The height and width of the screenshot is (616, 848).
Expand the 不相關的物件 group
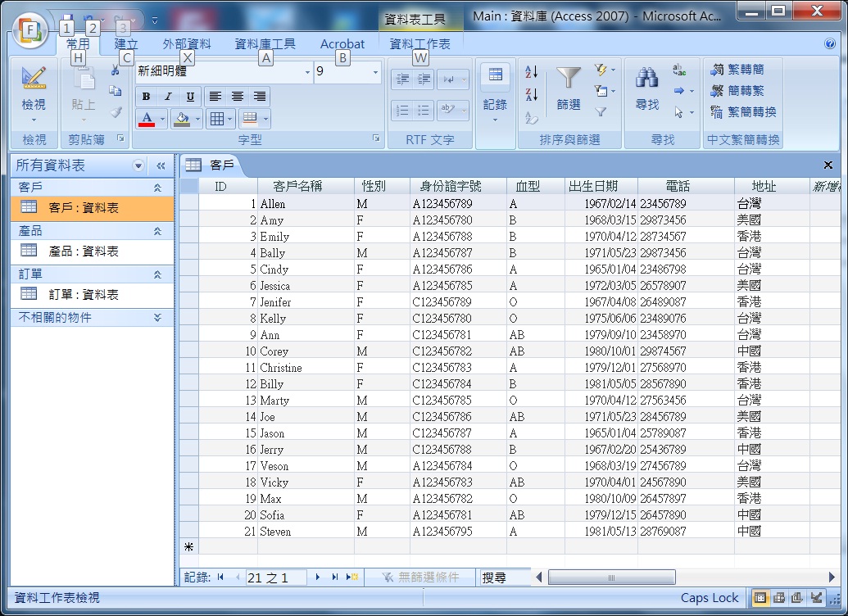tap(157, 318)
